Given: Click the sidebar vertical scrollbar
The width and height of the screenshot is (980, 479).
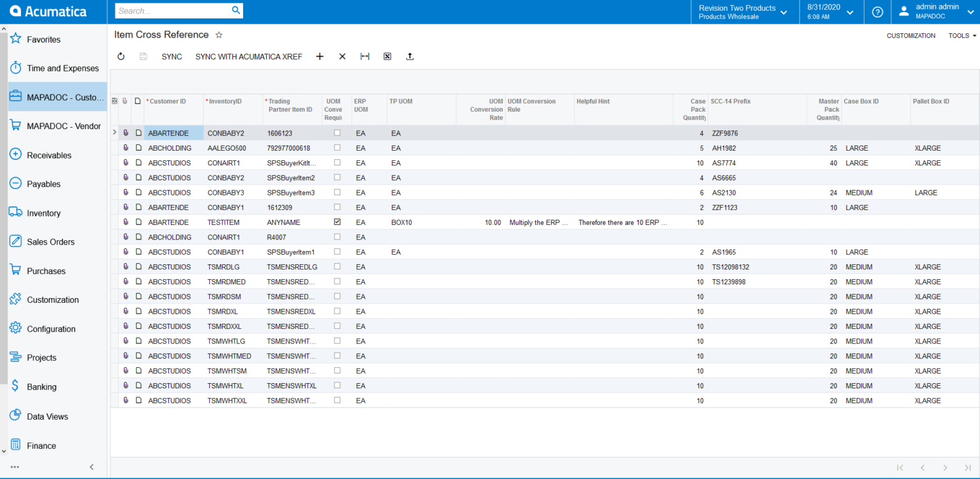Looking at the screenshot, I should (x=4, y=204).
